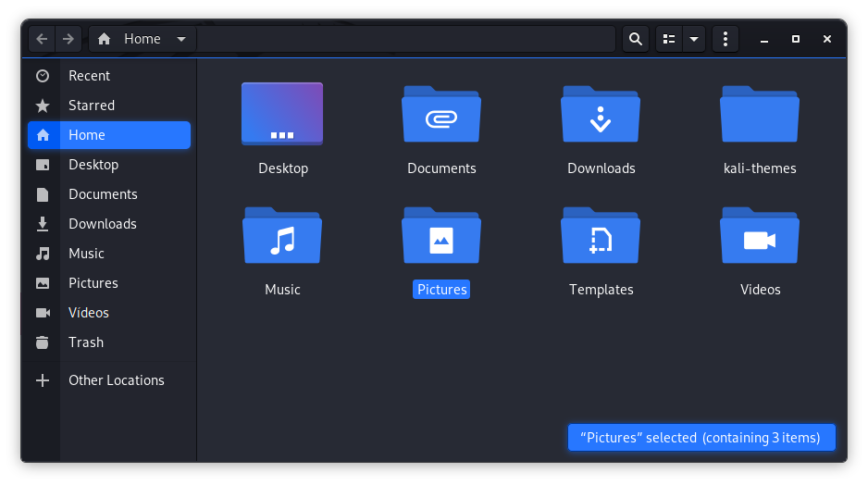Viewport: 868px width, 485px height.
Task: Click the Recent clock icon in sidebar
Action: (43, 76)
